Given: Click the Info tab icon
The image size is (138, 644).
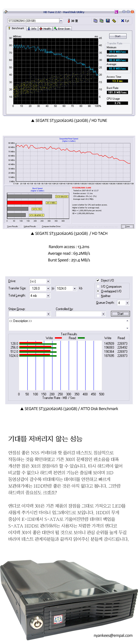Looking at the screenshot, I should click(29, 29).
